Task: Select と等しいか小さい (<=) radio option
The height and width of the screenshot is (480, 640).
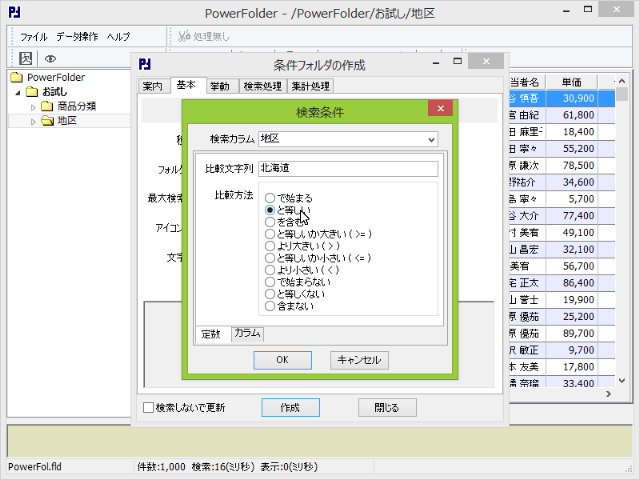Action: click(x=270, y=258)
